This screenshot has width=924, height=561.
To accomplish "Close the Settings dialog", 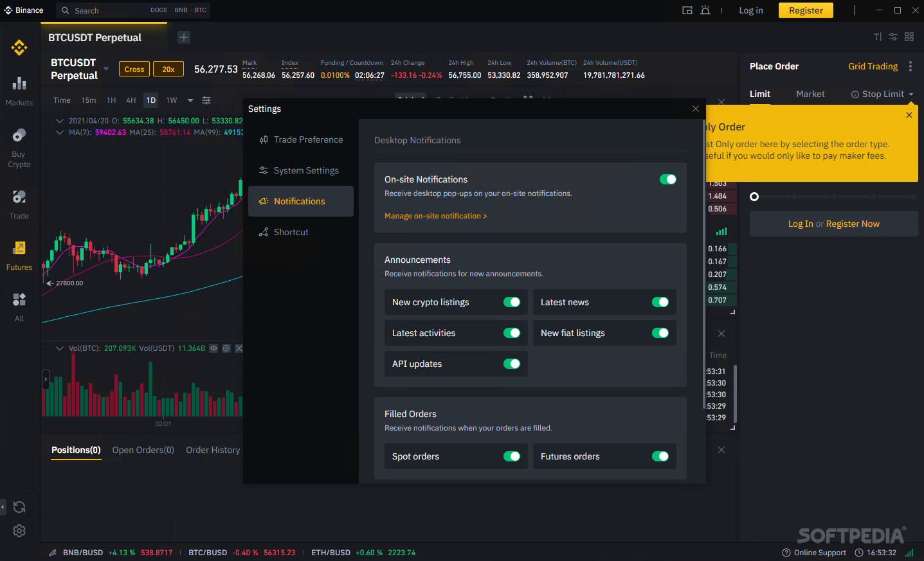I will pyautogui.click(x=696, y=109).
